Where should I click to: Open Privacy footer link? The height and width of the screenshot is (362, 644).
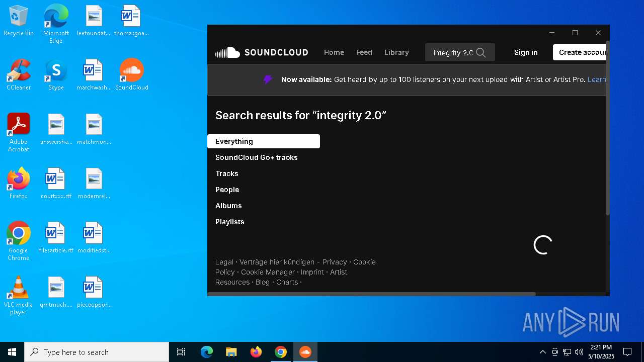pyautogui.click(x=335, y=262)
